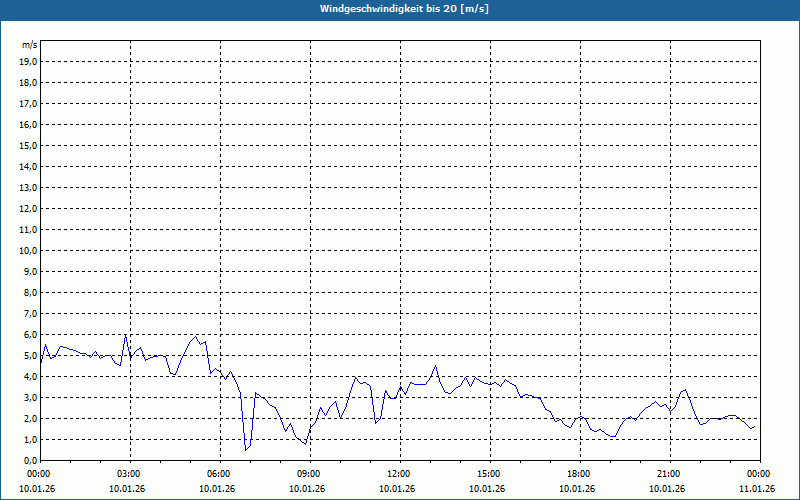Click the 18:00 time axis label
Image resolution: width=800 pixels, height=500 pixels.
[578, 474]
